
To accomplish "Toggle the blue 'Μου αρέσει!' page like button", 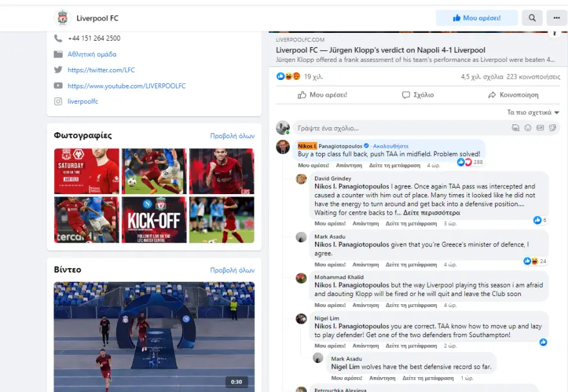I will (476, 18).
